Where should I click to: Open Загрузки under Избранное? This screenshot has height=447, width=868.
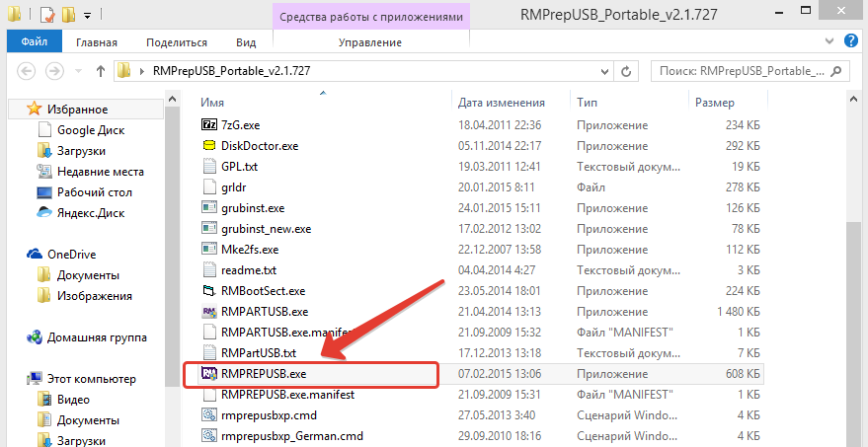click(81, 151)
